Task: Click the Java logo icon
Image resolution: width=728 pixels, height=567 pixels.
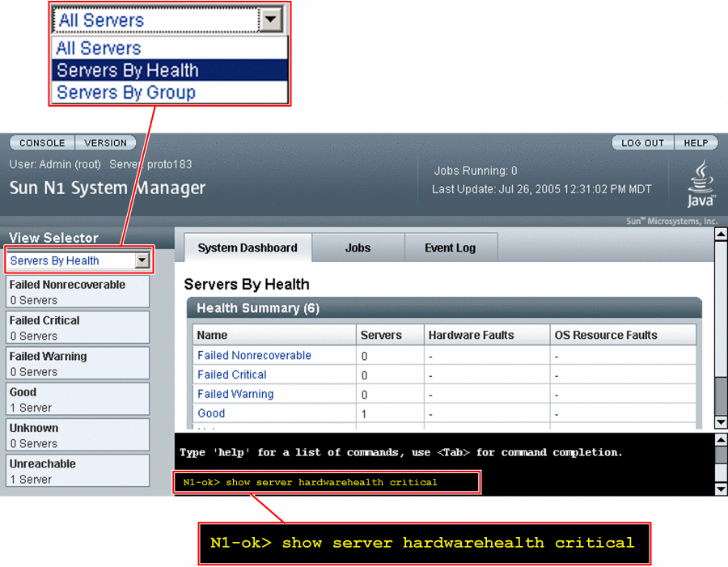Action: 701,184
